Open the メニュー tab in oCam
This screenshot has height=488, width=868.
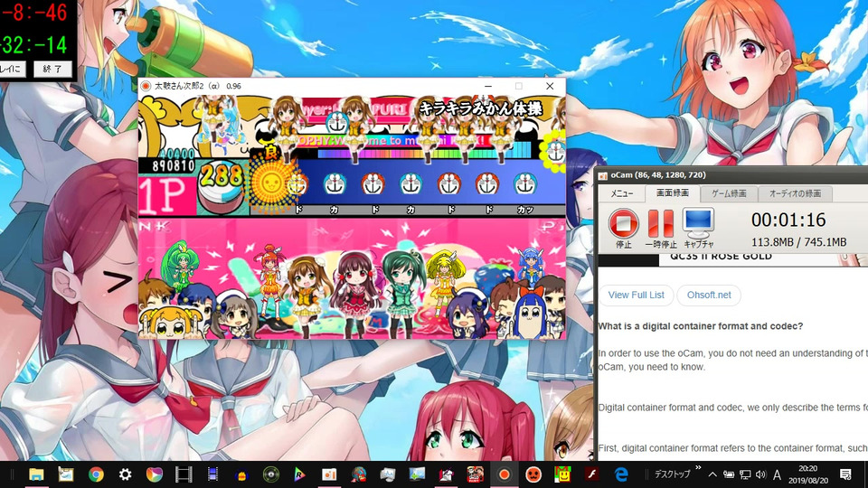coord(622,193)
